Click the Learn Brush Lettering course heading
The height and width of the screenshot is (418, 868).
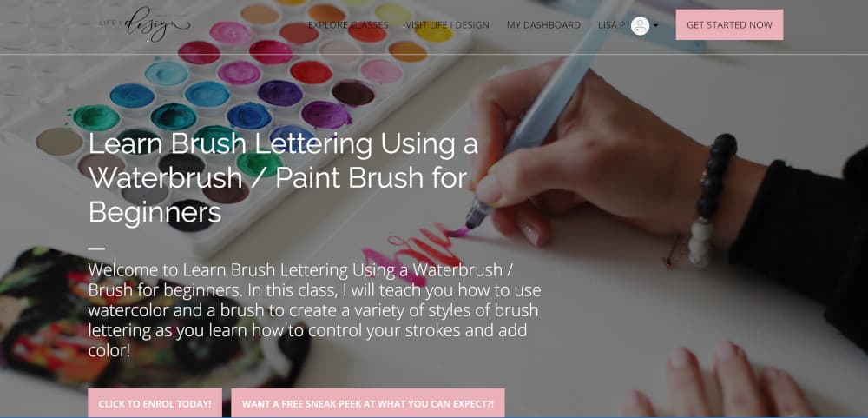(283, 178)
